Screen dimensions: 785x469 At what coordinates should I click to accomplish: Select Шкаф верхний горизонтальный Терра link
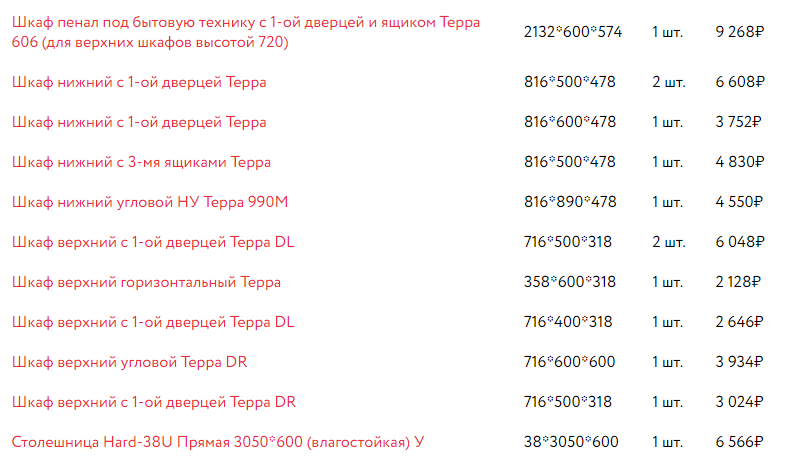point(146,282)
